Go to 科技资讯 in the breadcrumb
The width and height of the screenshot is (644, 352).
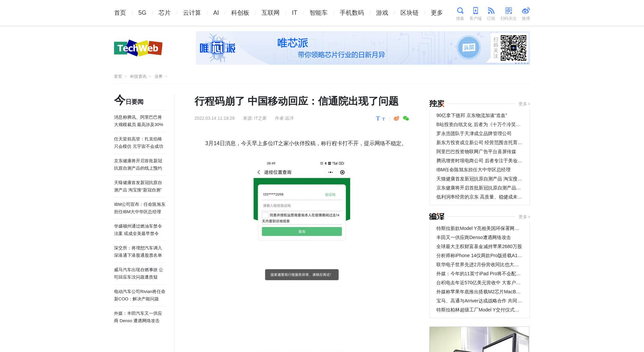(138, 76)
